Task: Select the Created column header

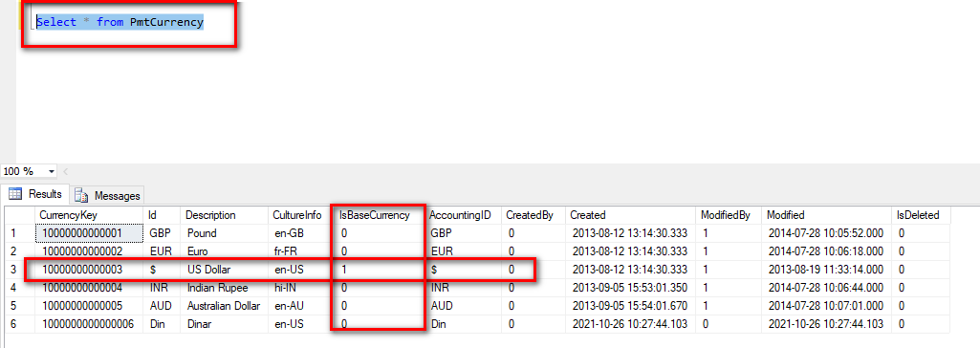Action: point(631,215)
